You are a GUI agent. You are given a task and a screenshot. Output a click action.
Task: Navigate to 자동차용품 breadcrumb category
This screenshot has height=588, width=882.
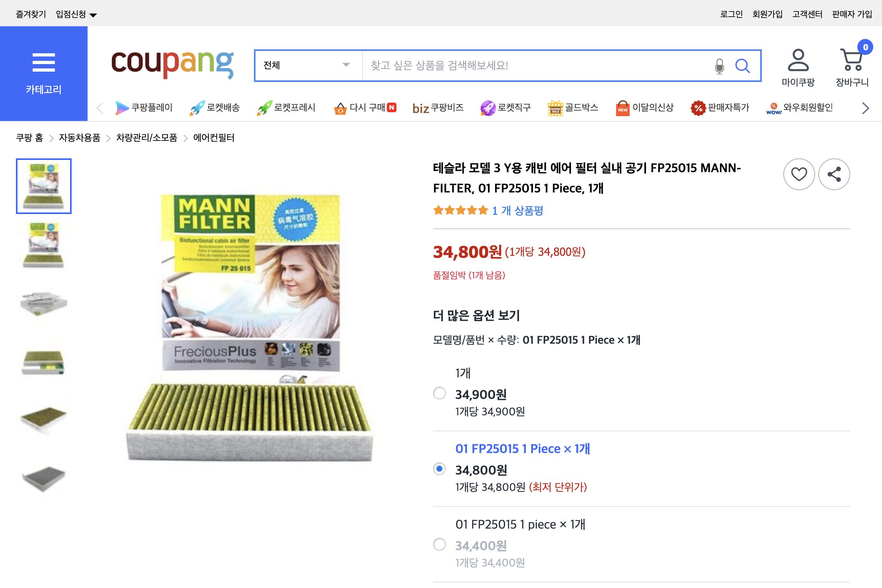[x=79, y=138]
